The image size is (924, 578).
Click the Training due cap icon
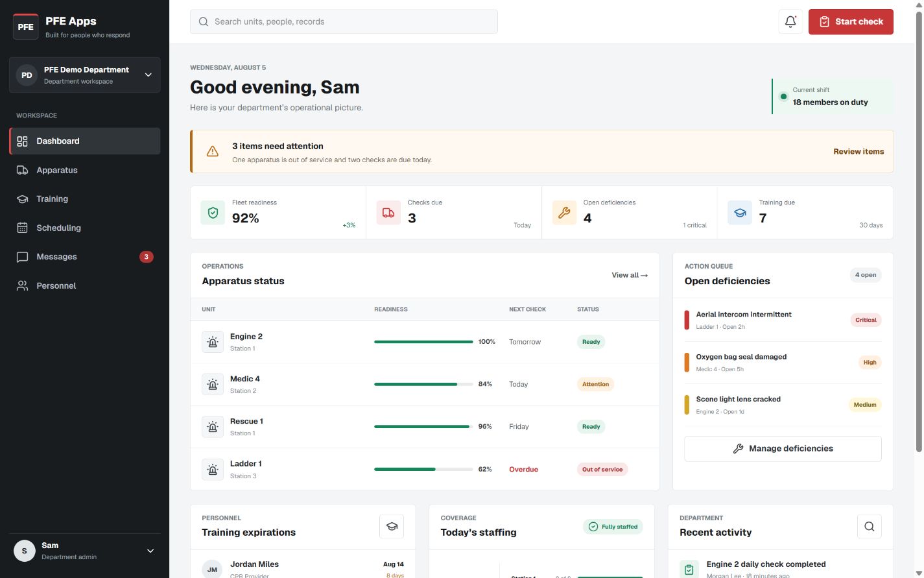pos(740,212)
